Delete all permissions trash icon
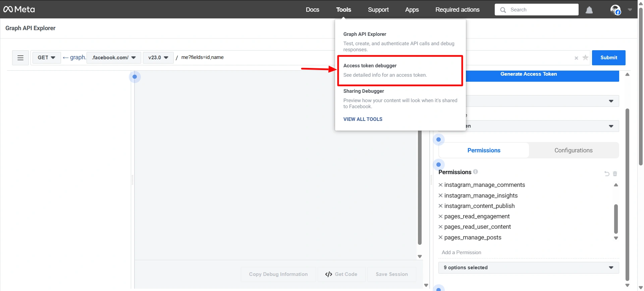This screenshot has width=644, height=291. click(x=615, y=173)
